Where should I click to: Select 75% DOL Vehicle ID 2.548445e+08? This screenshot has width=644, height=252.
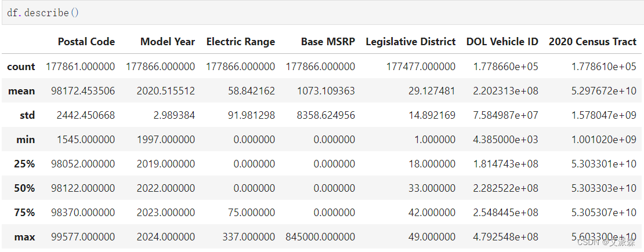505,213
